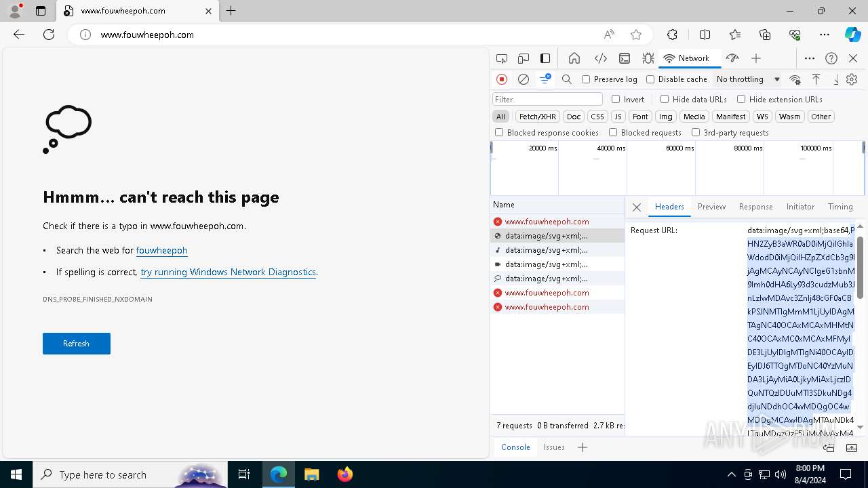Switch to Initiator tab

800,207
